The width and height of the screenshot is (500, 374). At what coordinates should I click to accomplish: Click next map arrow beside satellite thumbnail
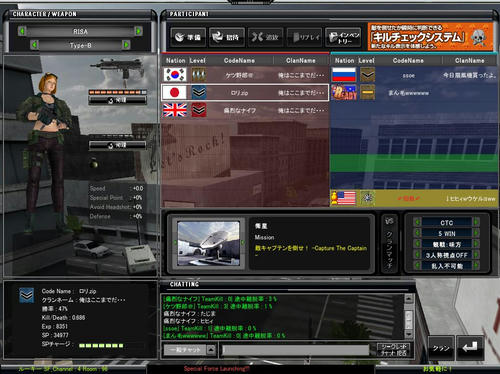click(243, 243)
